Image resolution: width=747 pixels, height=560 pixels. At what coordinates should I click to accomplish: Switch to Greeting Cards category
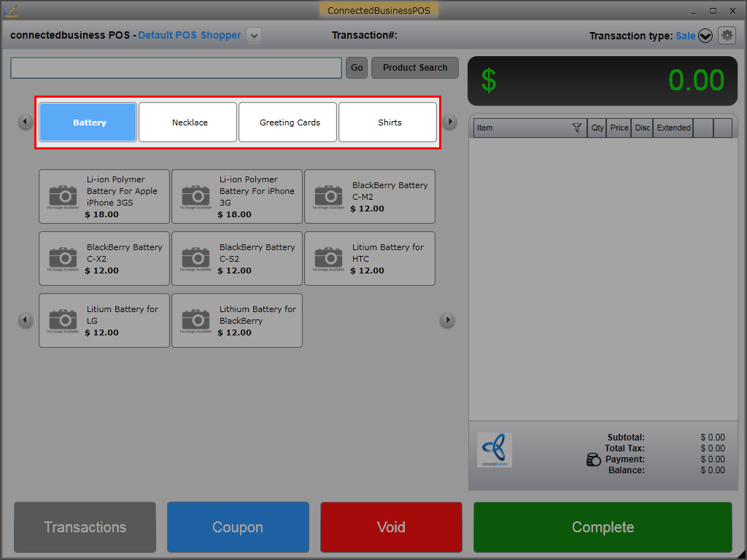pyautogui.click(x=289, y=122)
